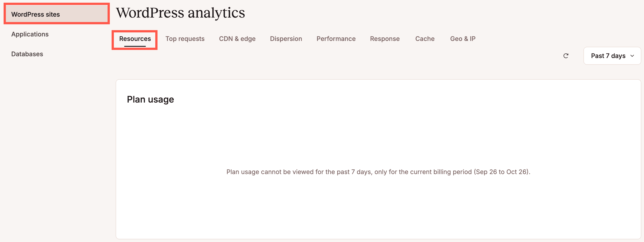The height and width of the screenshot is (242, 644).
Task: Select the Resources tab
Action: coord(135,38)
